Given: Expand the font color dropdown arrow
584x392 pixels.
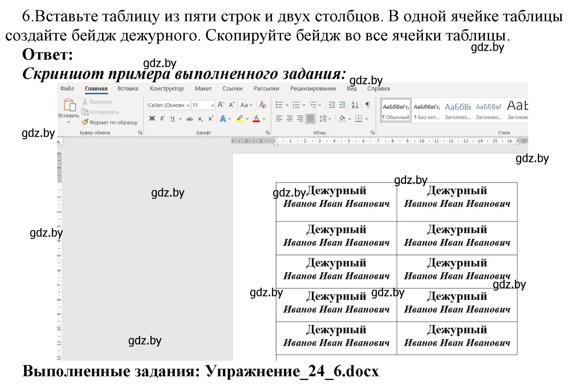Looking at the screenshot, I should (x=264, y=119).
